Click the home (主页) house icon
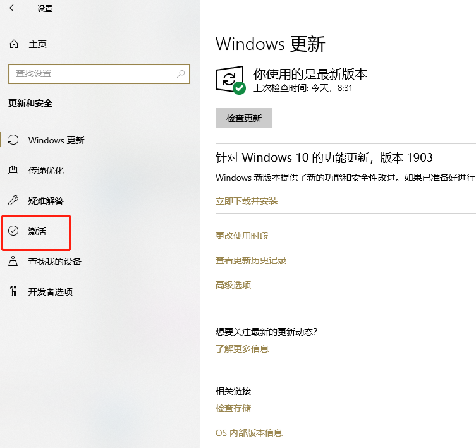Screen dimensions: 476x448 point(14,44)
